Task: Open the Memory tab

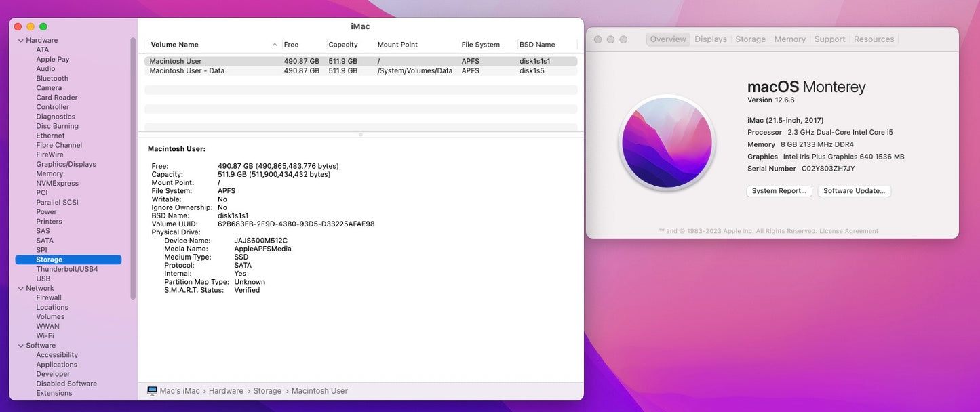Action: (789, 39)
